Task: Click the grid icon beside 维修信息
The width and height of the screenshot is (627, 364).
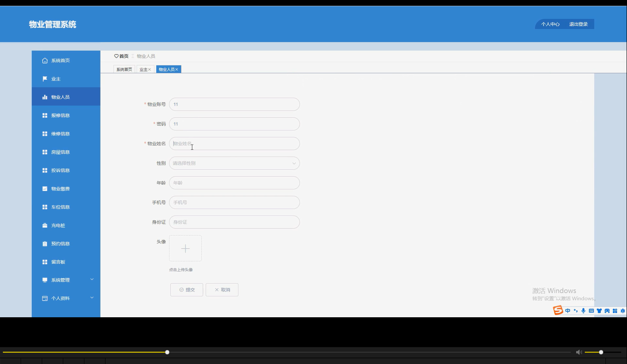Action: point(45,134)
